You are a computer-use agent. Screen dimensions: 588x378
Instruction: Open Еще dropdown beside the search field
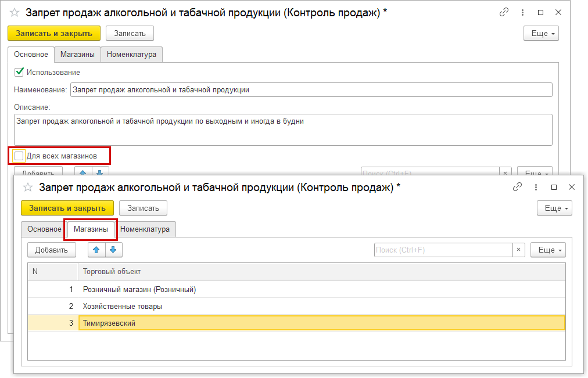click(x=548, y=250)
